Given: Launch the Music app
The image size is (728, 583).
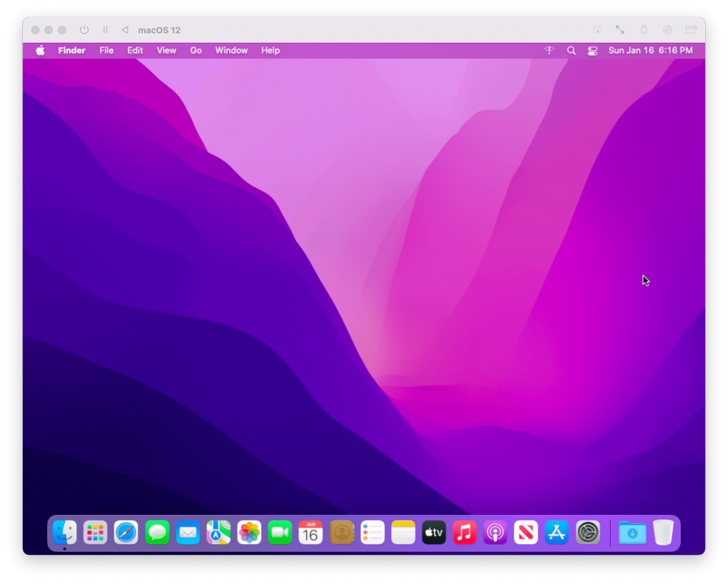Looking at the screenshot, I should click(x=464, y=532).
